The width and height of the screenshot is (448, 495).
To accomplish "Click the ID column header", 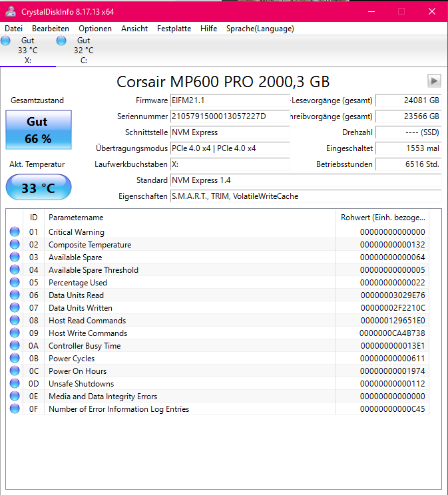I will tap(33, 218).
